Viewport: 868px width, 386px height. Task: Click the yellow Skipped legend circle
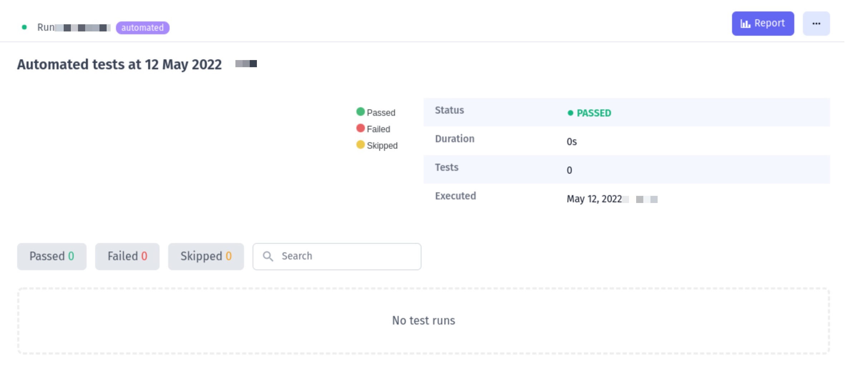click(x=360, y=145)
